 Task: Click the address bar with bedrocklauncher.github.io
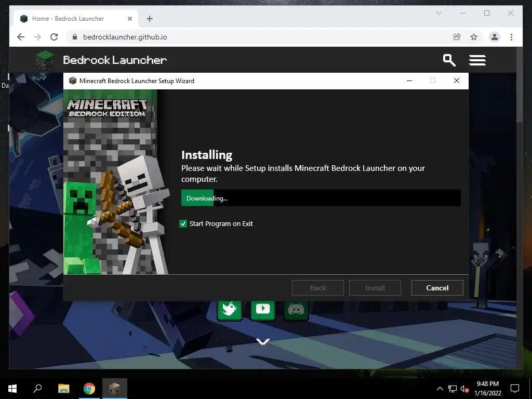click(x=258, y=37)
